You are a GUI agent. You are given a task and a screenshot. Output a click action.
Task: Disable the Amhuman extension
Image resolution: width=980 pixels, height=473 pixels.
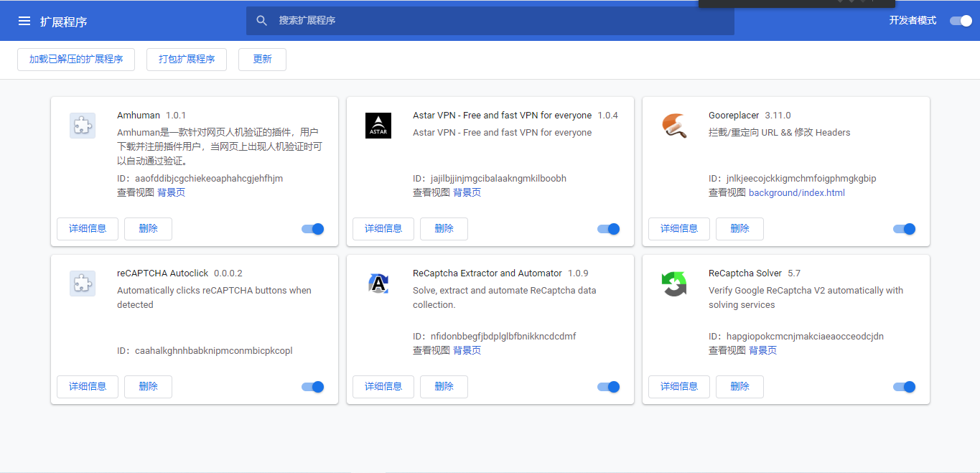tap(313, 229)
